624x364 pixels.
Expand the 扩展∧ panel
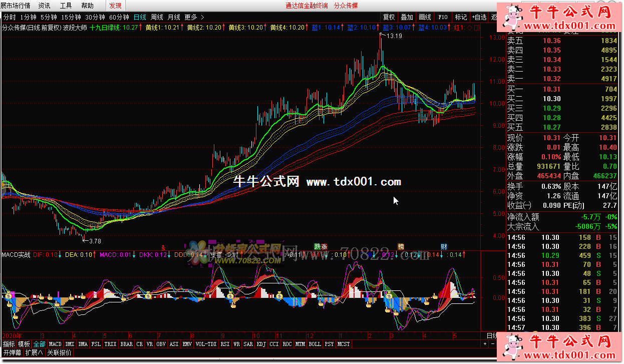[34, 352]
